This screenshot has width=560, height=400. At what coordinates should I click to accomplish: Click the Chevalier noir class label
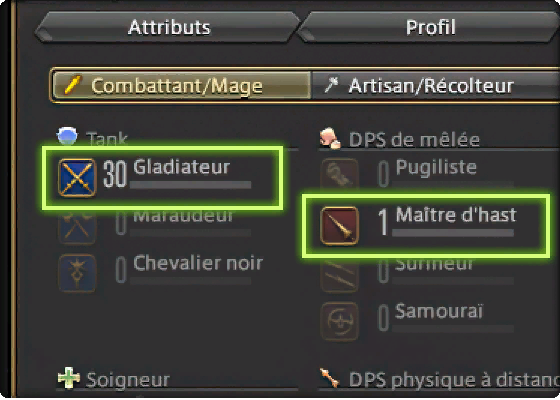pyautogui.click(x=198, y=263)
